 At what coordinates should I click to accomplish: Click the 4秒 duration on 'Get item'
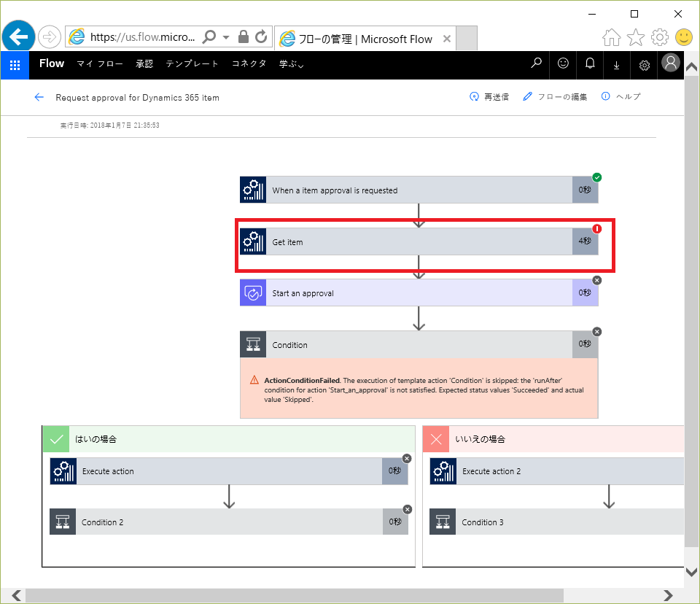point(585,241)
